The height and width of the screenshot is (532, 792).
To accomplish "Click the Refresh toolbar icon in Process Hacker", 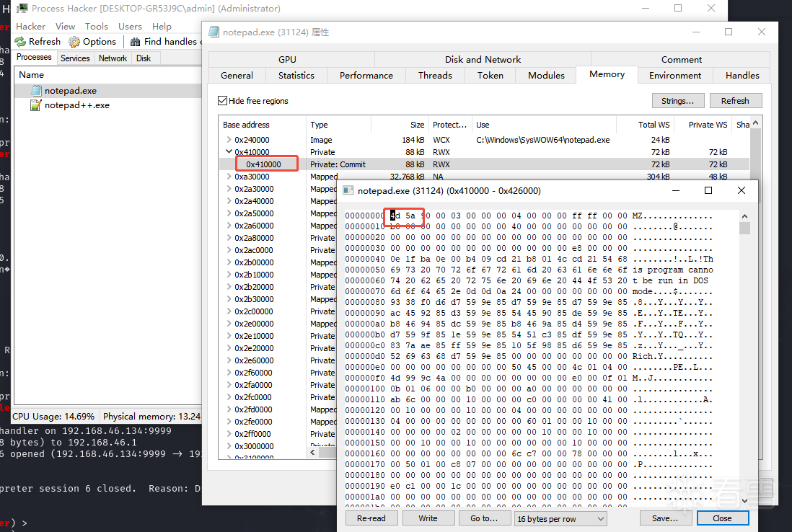I will tap(20, 41).
